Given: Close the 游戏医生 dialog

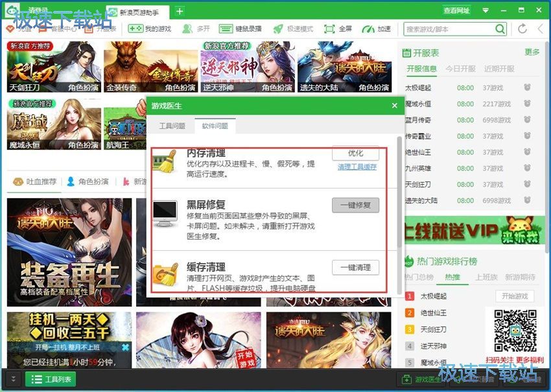Looking at the screenshot, I should 395,106.
